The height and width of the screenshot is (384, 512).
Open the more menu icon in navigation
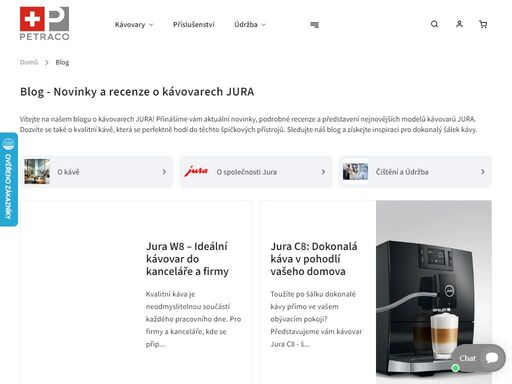pos(314,25)
